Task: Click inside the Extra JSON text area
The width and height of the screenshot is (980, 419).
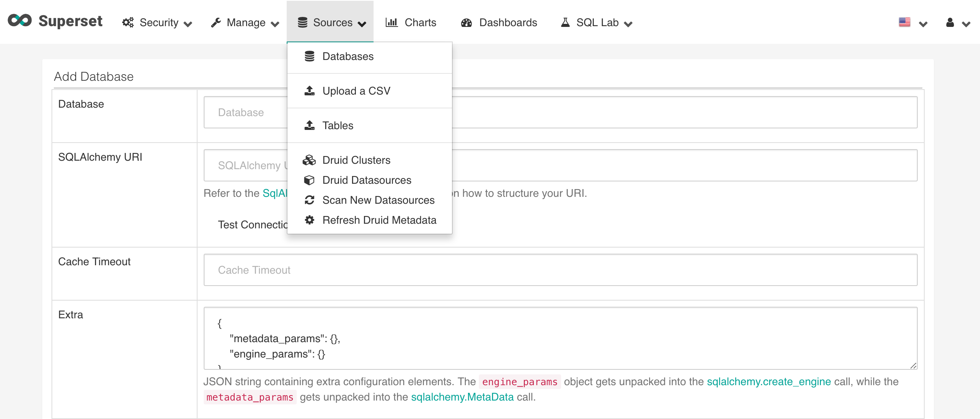Action: 560,338
